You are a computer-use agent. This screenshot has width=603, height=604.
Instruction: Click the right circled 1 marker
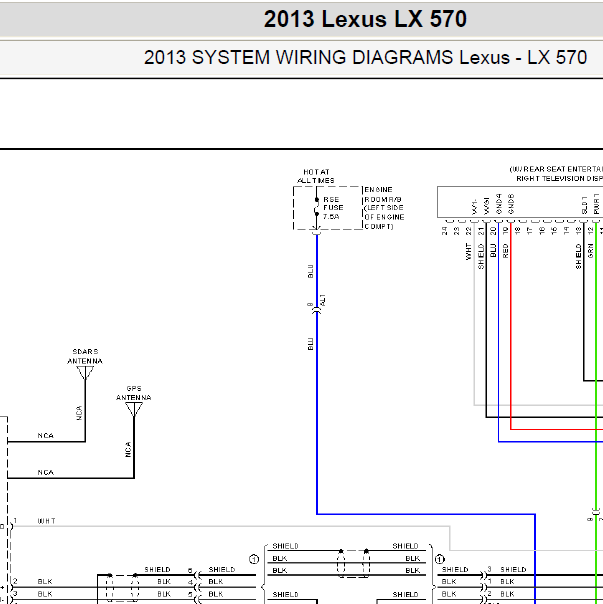click(440, 559)
